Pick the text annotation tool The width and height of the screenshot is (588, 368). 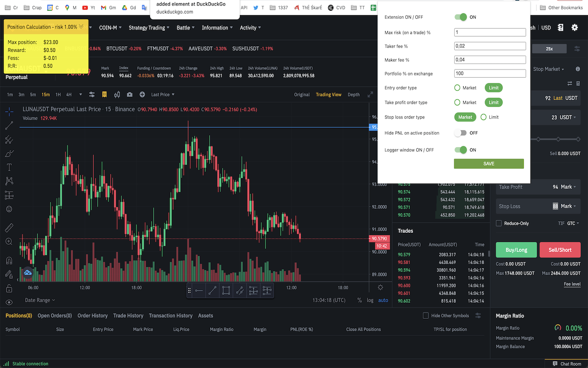pos(9,167)
